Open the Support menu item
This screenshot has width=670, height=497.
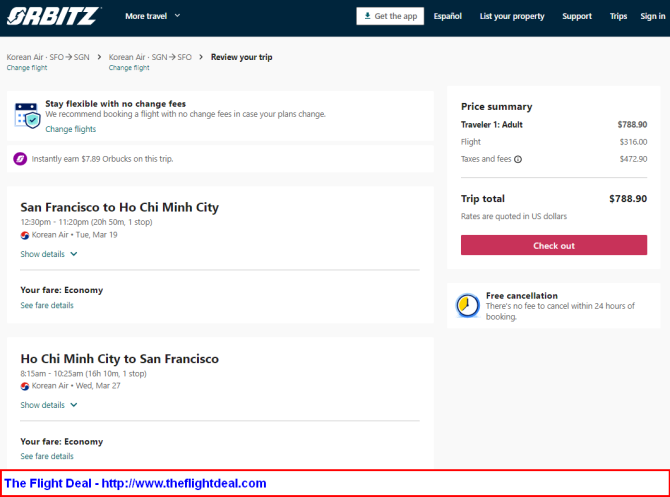click(x=577, y=16)
